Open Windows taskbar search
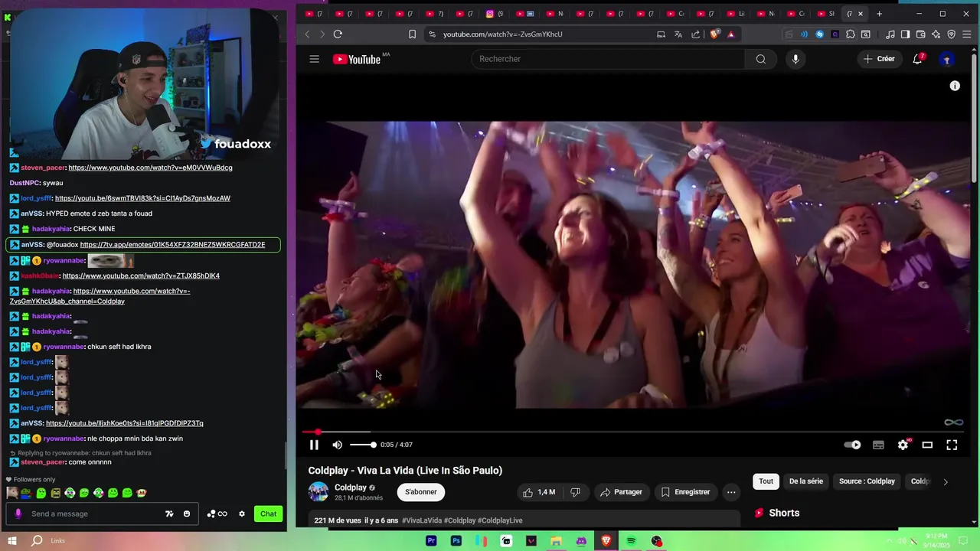The width and height of the screenshot is (980, 551). click(37, 541)
